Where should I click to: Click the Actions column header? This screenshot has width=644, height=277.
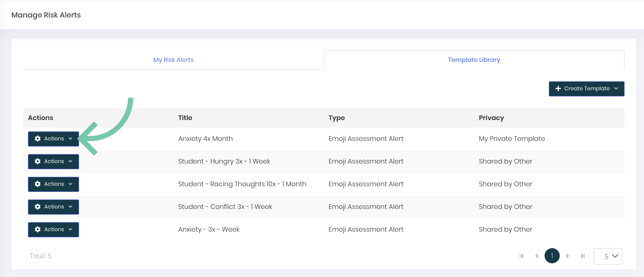pyautogui.click(x=40, y=118)
